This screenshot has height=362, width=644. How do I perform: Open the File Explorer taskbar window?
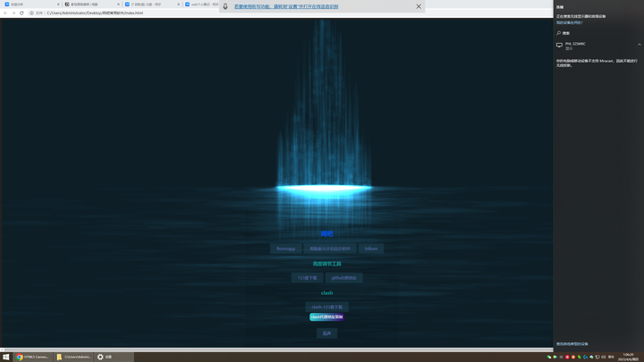73,357
